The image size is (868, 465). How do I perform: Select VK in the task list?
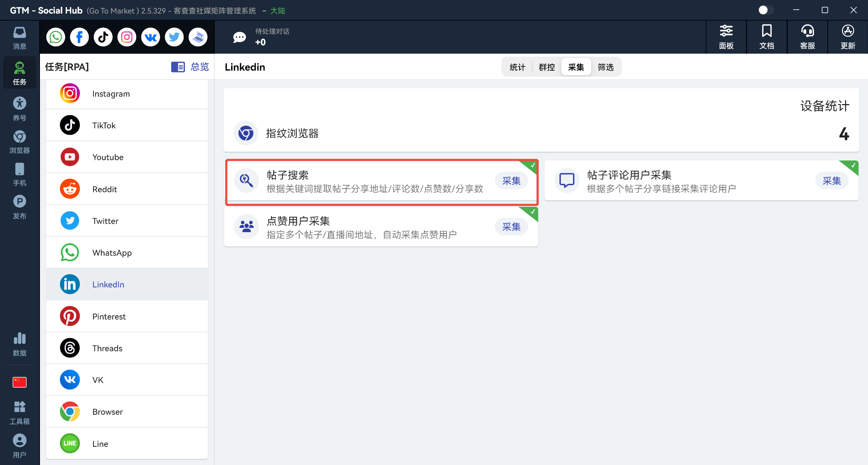tap(127, 380)
